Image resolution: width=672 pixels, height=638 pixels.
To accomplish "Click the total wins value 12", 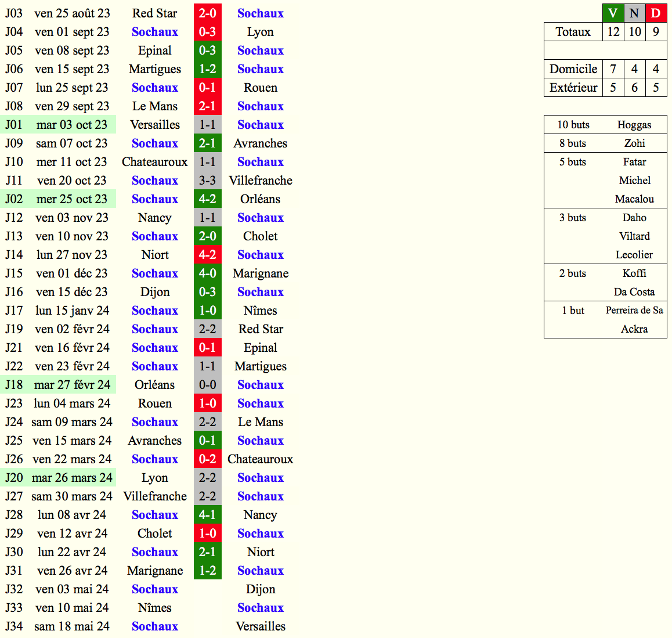I will click(x=613, y=32).
